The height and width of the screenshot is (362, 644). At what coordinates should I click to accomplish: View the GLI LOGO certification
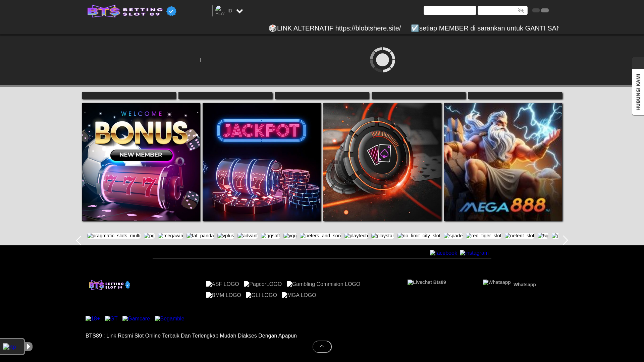(261, 295)
